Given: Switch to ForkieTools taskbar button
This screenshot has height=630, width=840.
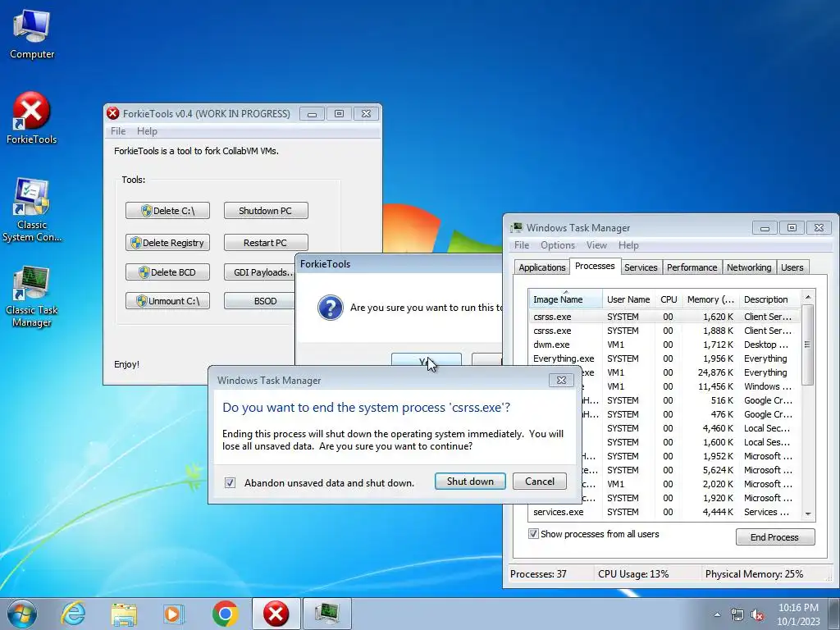Looking at the screenshot, I should coord(276,614).
